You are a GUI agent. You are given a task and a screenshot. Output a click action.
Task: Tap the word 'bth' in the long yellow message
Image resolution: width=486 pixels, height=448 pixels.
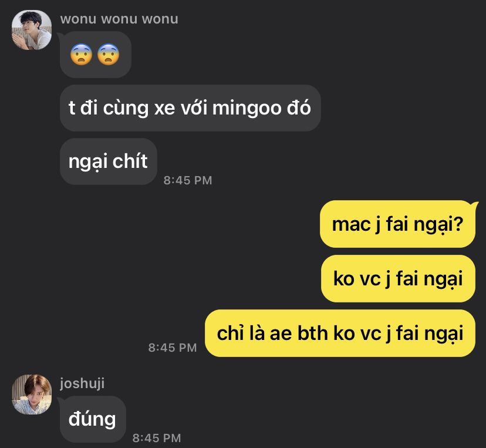(312, 333)
